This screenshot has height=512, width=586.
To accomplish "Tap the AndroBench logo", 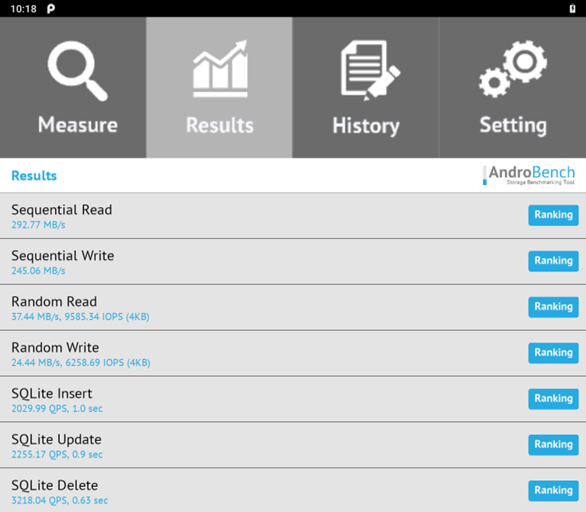I will pyautogui.click(x=529, y=175).
